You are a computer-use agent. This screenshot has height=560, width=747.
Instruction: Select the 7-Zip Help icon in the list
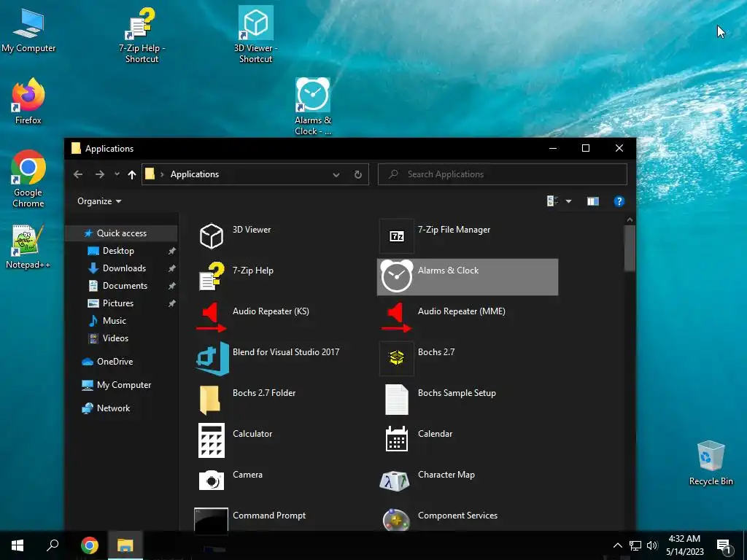[x=211, y=276]
